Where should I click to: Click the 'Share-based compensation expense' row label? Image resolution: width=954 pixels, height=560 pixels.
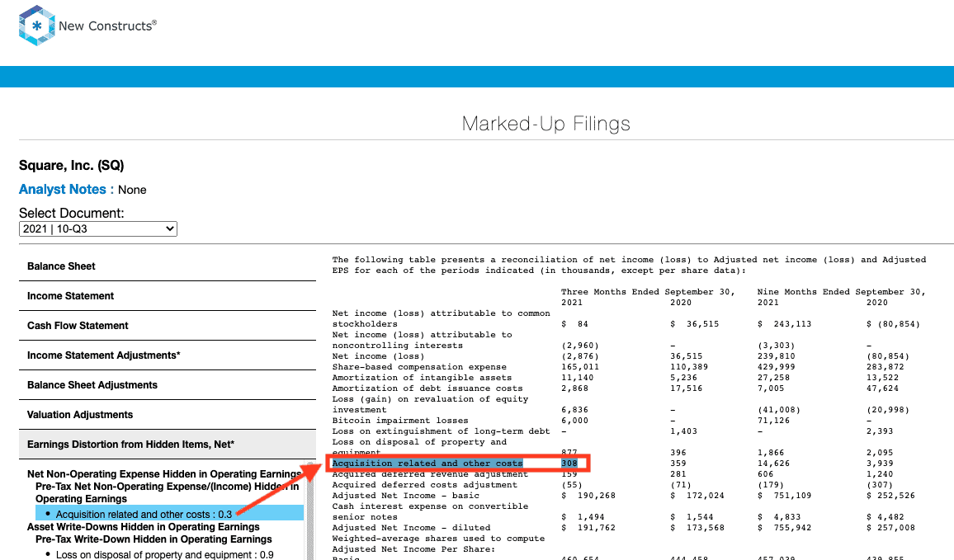coord(419,367)
